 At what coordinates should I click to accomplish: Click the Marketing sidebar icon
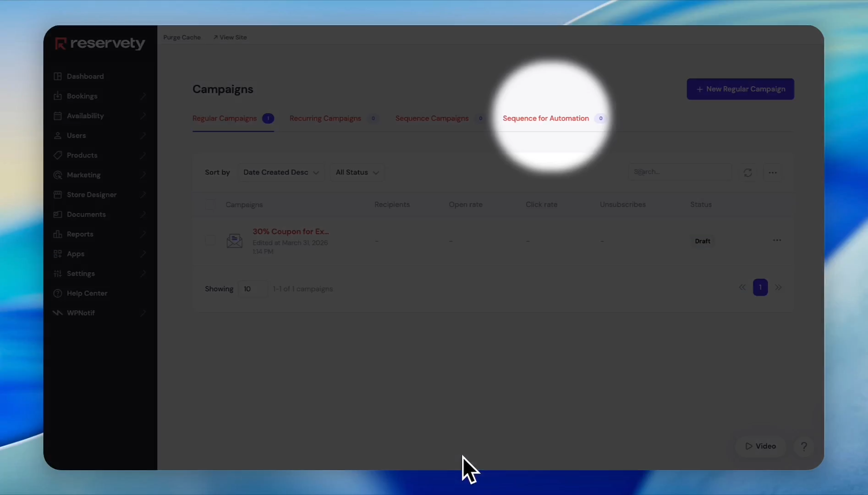point(58,175)
